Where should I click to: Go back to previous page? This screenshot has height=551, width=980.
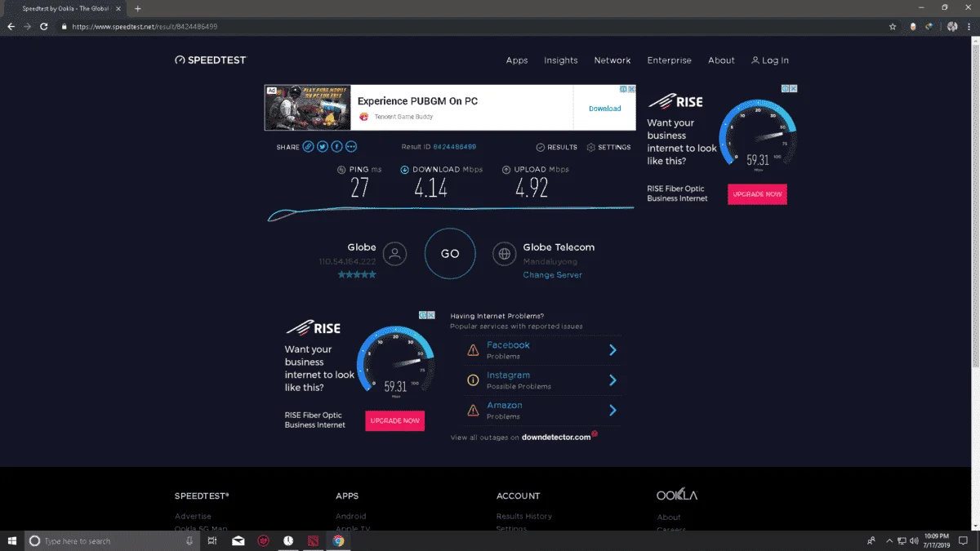11,26
